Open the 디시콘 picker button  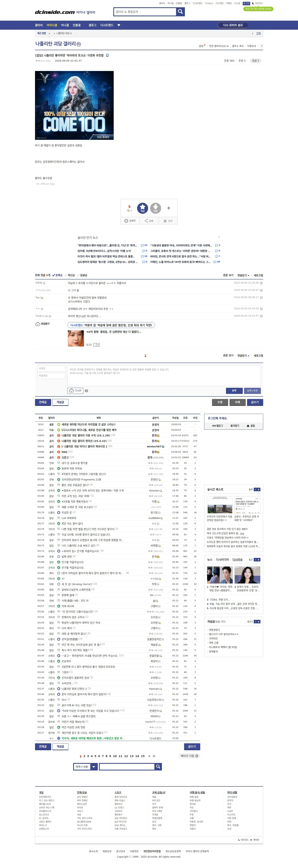(76, 391)
